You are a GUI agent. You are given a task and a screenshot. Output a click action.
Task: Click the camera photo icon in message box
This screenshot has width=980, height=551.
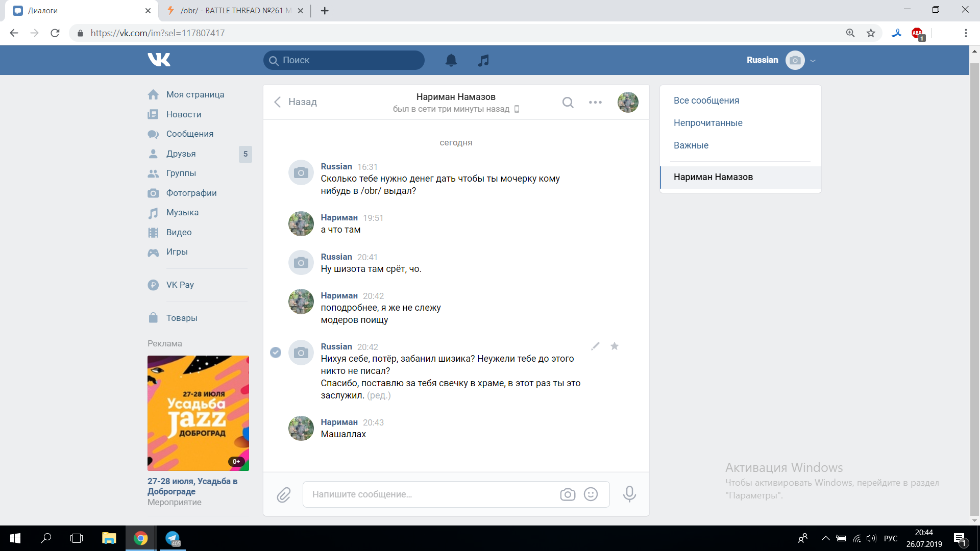(x=568, y=494)
